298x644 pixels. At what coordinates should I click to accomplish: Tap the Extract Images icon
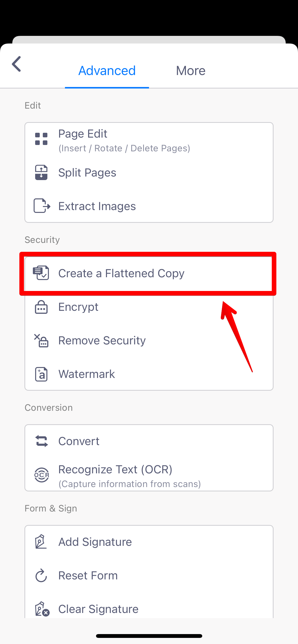coord(42,206)
